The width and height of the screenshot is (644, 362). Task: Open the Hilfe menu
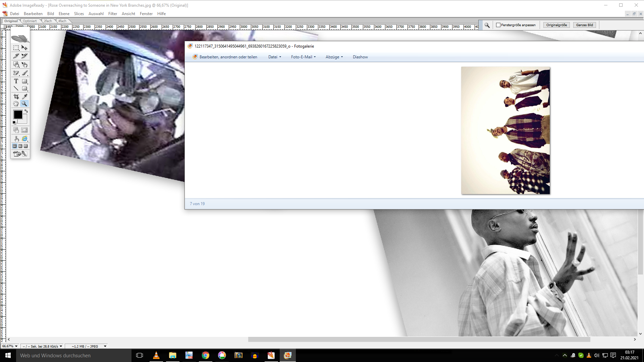(162, 14)
